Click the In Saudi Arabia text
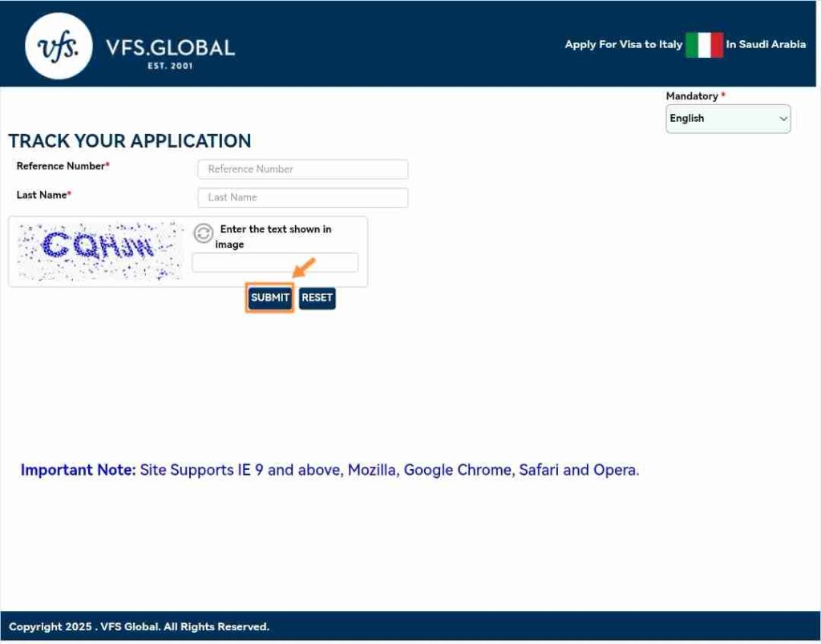This screenshot has width=821, height=644. [766, 45]
